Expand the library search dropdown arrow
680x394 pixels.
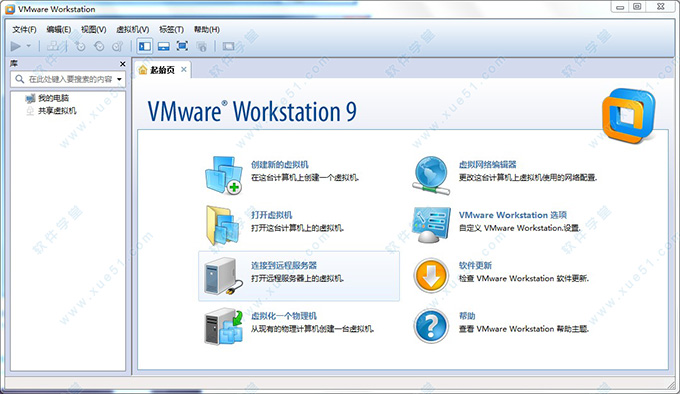(x=119, y=79)
